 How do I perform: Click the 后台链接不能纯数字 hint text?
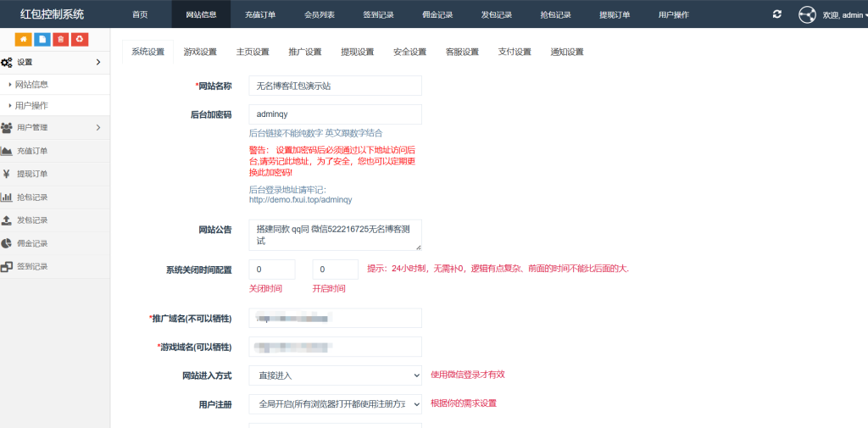[315, 133]
